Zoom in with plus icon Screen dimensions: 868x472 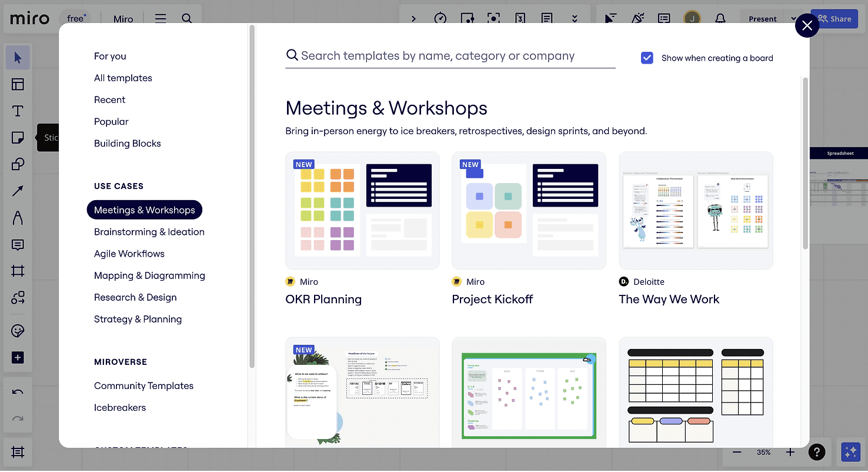(x=790, y=452)
